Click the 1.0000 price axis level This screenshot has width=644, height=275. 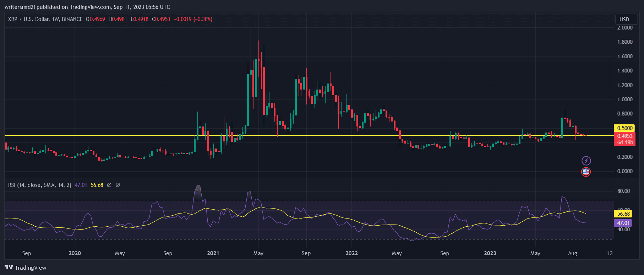click(x=624, y=99)
